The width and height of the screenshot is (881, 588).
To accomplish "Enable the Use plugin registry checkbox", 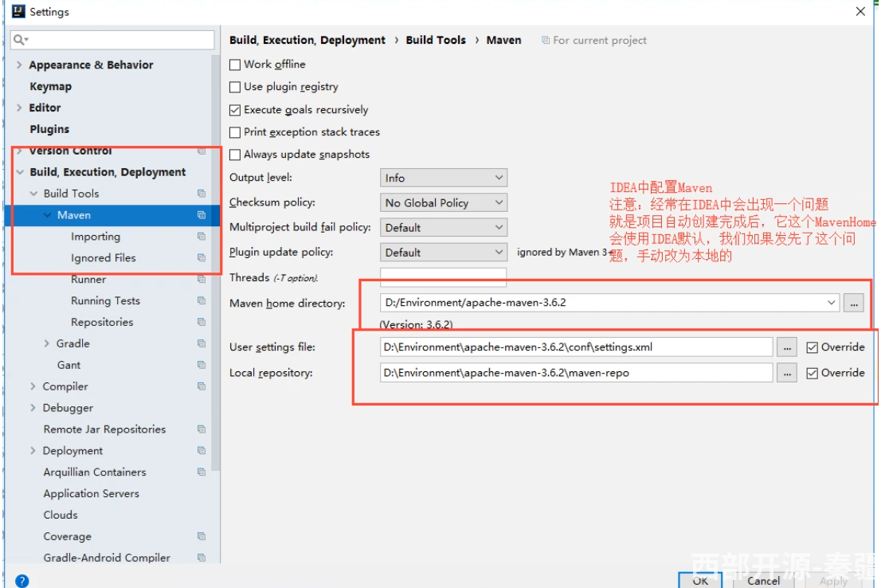I will pyautogui.click(x=235, y=87).
